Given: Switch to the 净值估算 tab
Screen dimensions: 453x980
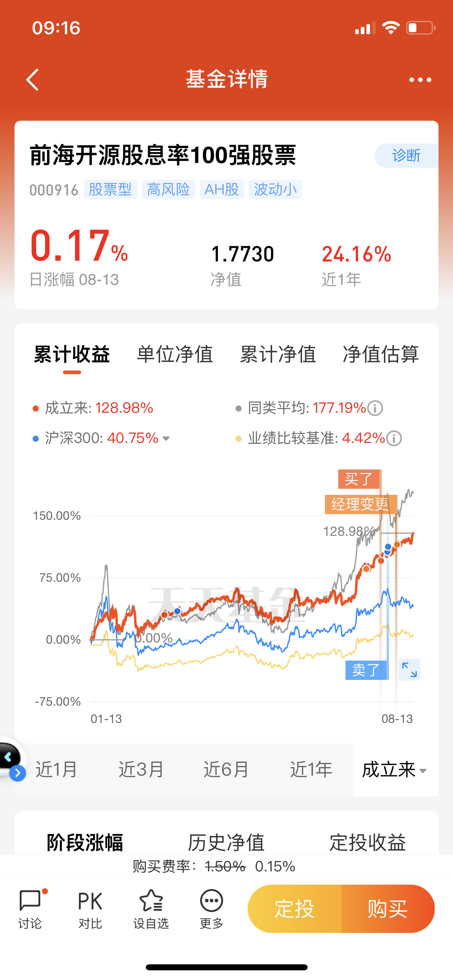Looking at the screenshot, I should coord(381,354).
